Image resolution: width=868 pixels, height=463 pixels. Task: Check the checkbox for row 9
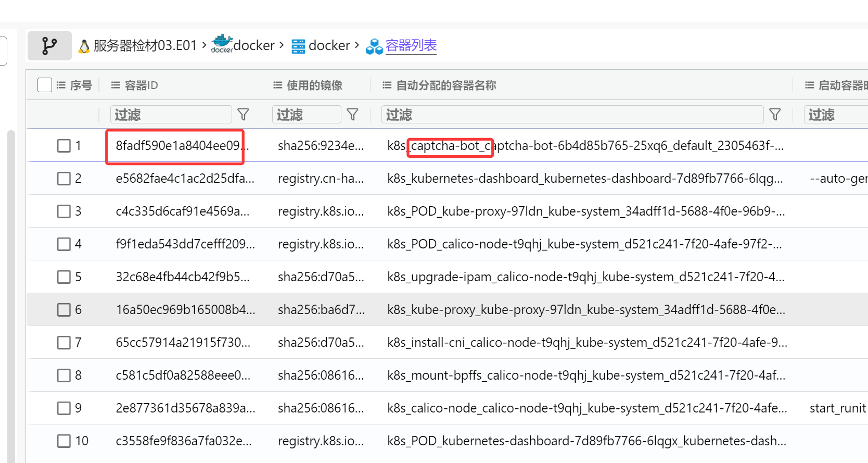tap(64, 408)
